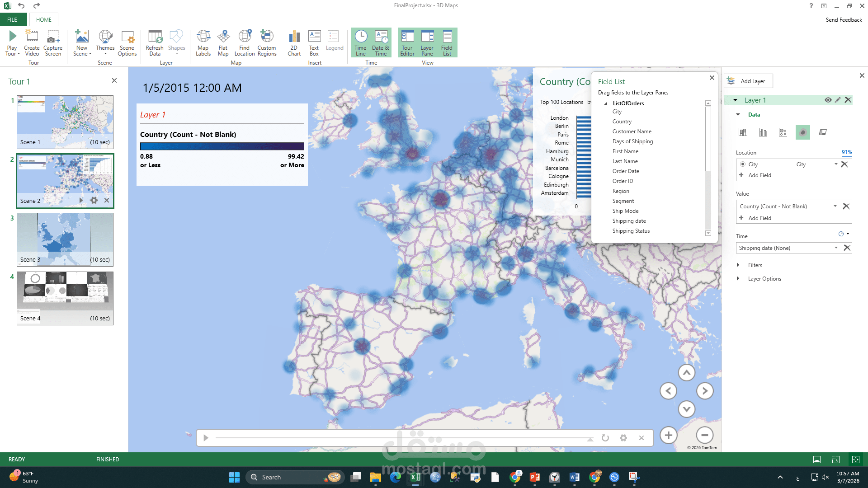Screen dimensions: 868x488
Task: Switch to the HOME ribbon tab
Action: 44,20
